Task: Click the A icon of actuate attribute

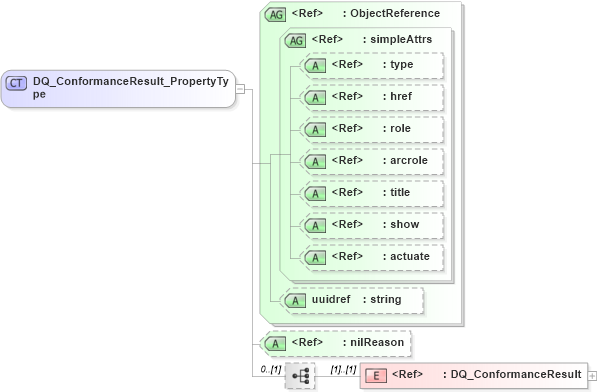Action: tap(315, 258)
